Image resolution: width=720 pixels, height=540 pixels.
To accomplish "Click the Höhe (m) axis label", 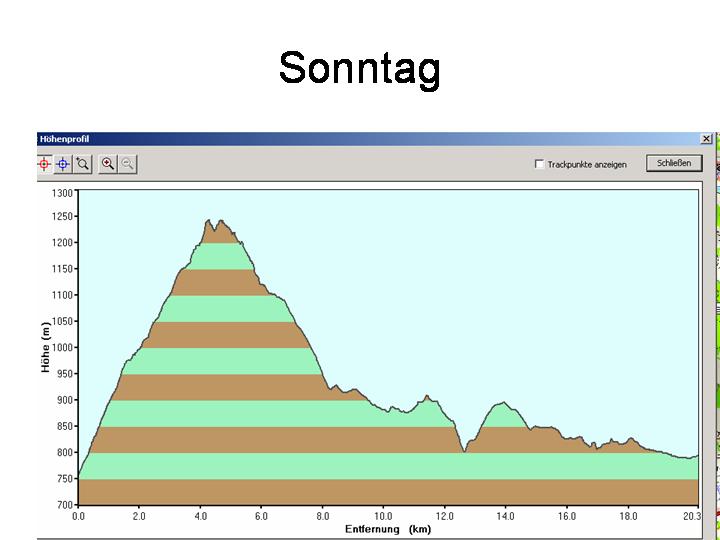I will click(45, 347).
